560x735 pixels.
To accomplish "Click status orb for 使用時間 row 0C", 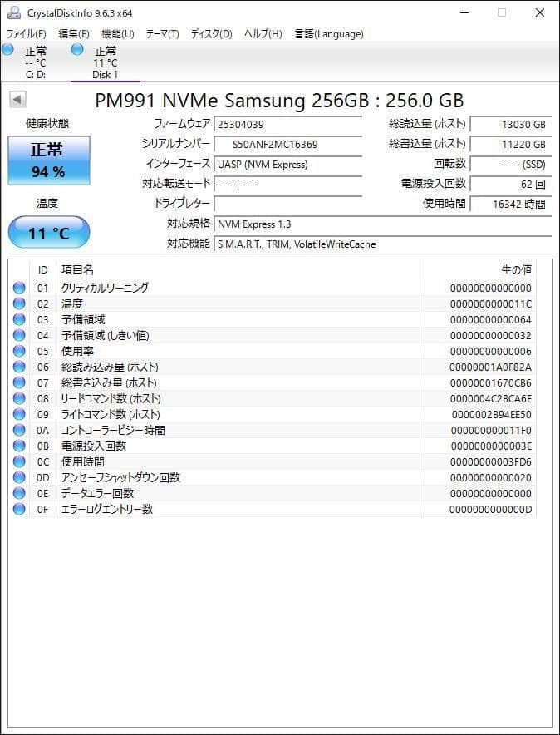I will click(x=19, y=461).
